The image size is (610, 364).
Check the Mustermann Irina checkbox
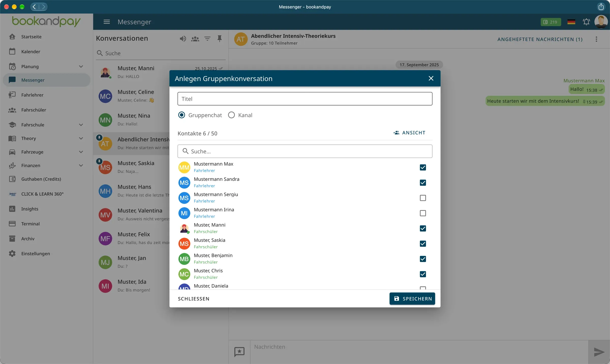pyautogui.click(x=423, y=213)
